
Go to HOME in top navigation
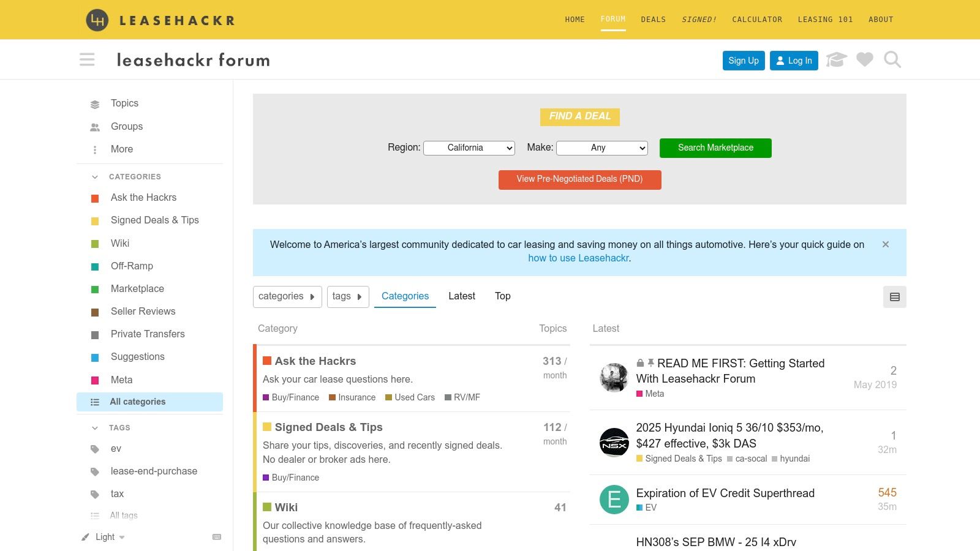[575, 20]
